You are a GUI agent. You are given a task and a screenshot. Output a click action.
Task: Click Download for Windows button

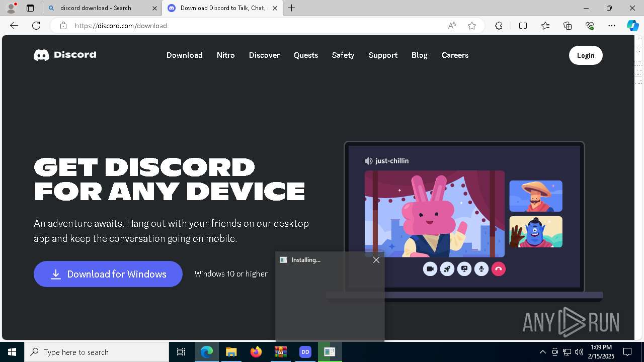108,274
